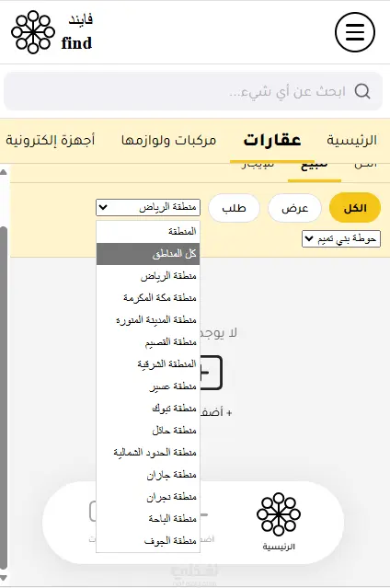This screenshot has width=390, height=588.
Task: Select the الكل filter button
Action: point(355,208)
